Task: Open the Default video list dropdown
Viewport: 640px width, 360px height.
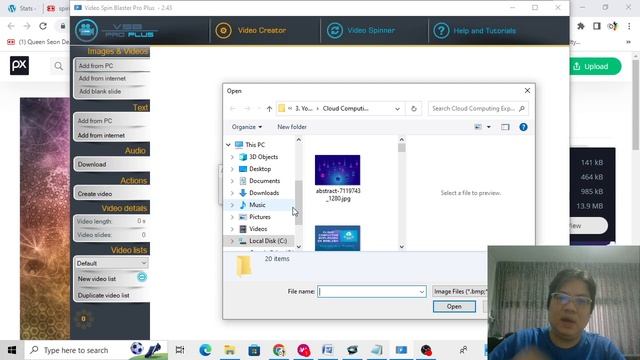Action: coord(111,263)
